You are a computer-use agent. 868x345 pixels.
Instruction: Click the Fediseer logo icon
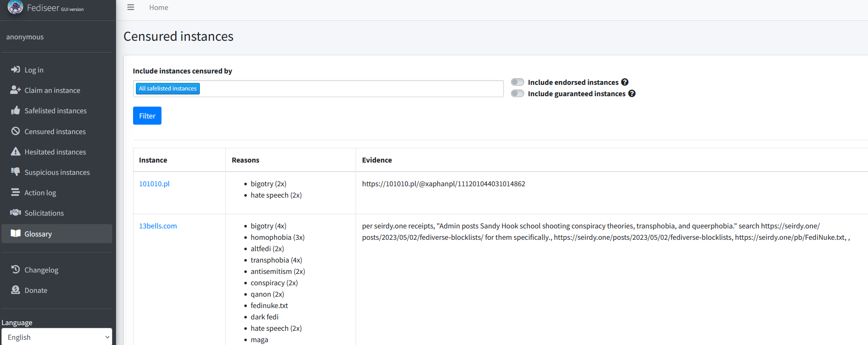(x=15, y=7)
